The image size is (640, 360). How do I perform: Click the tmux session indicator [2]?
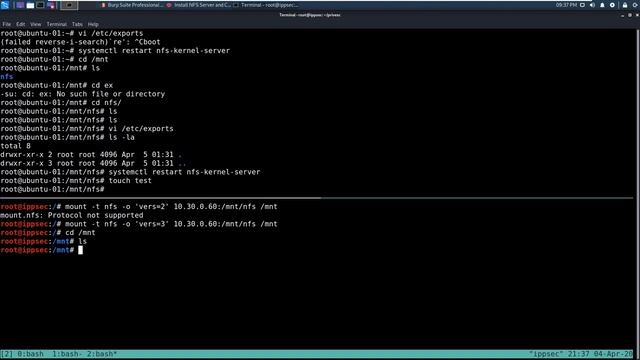coord(7,354)
